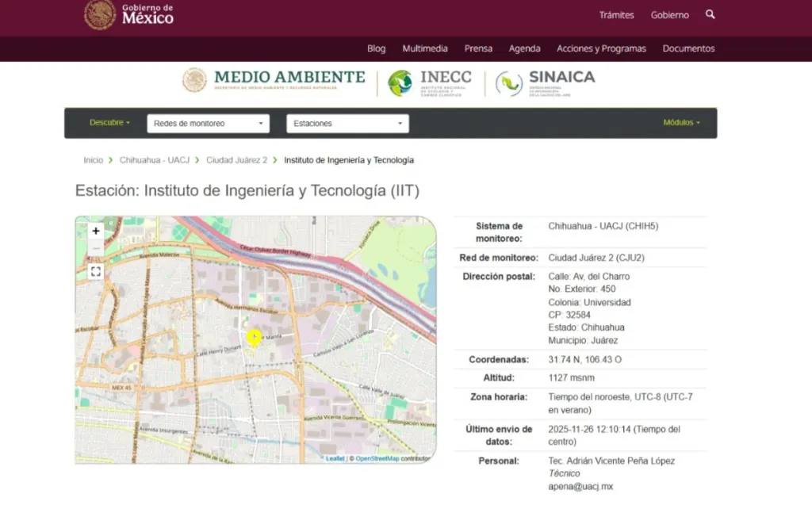Image resolution: width=812 pixels, height=509 pixels.
Task: Open the Trámites menu item
Action: [x=616, y=15]
